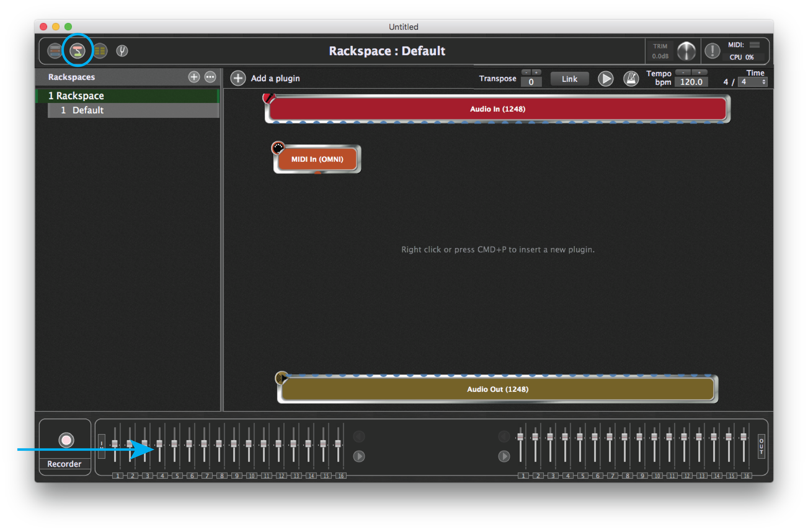This screenshot has width=808, height=532.
Task: Click input channels next page arrow
Action: (x=359, y=456)
